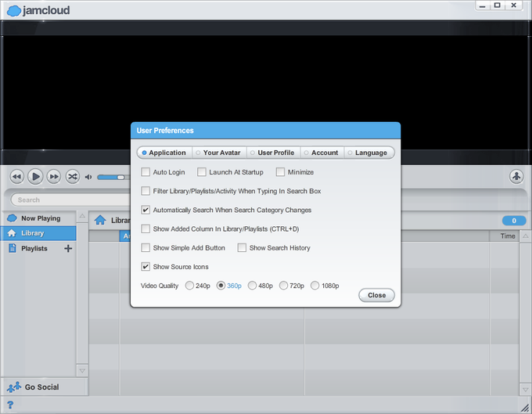Switch to the Language tab

click(x=369, y=153)
